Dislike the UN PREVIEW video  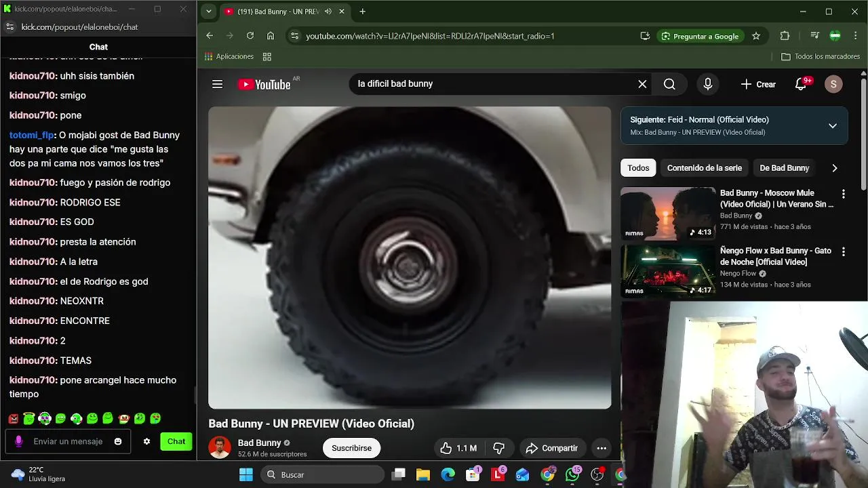tap(499, 448)
